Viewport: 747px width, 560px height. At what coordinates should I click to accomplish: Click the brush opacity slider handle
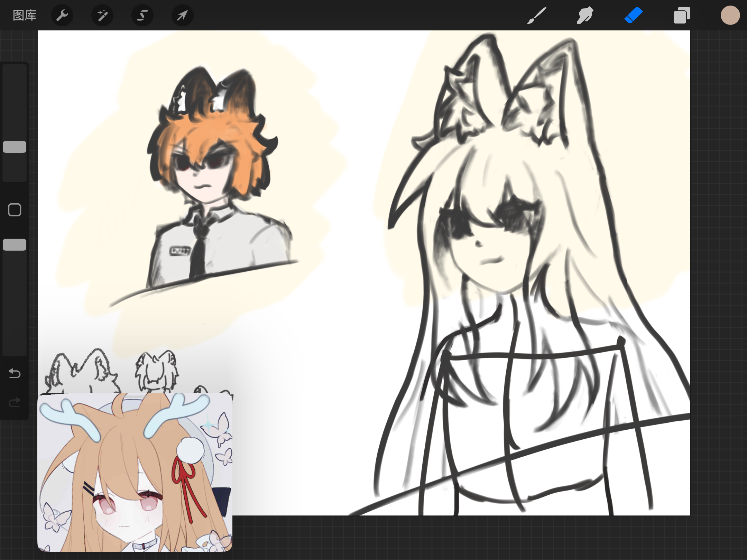click(15, 245)
